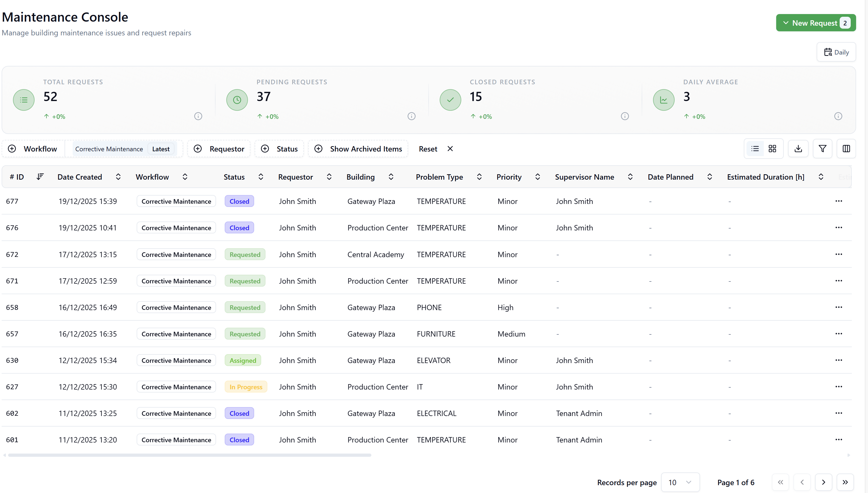Open row actions for request 677
The width and height of the screenshot is (868, 493).
coord(838,201)
